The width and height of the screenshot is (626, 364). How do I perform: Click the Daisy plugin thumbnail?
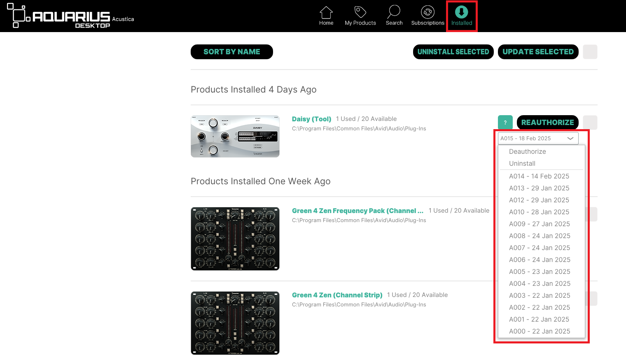235,136
